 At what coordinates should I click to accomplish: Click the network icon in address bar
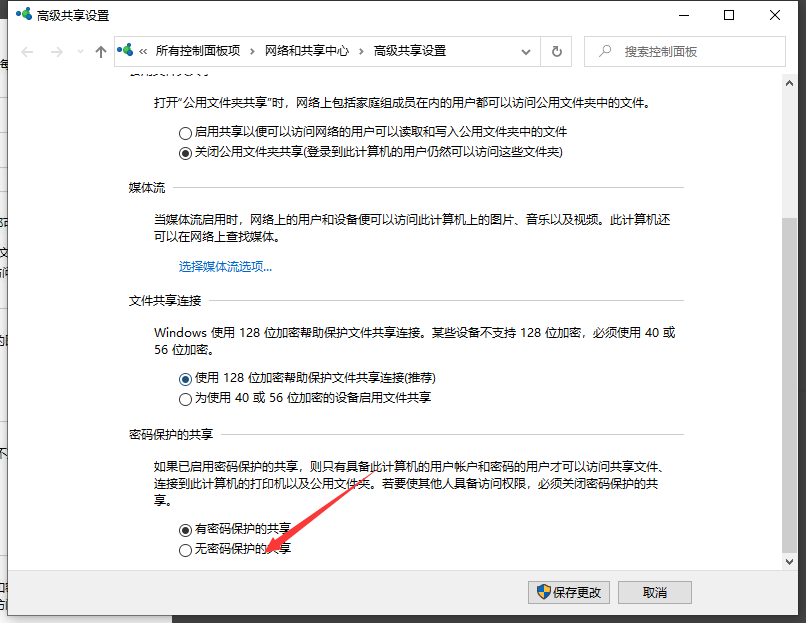pyautogui.click(x=126, y=51)
